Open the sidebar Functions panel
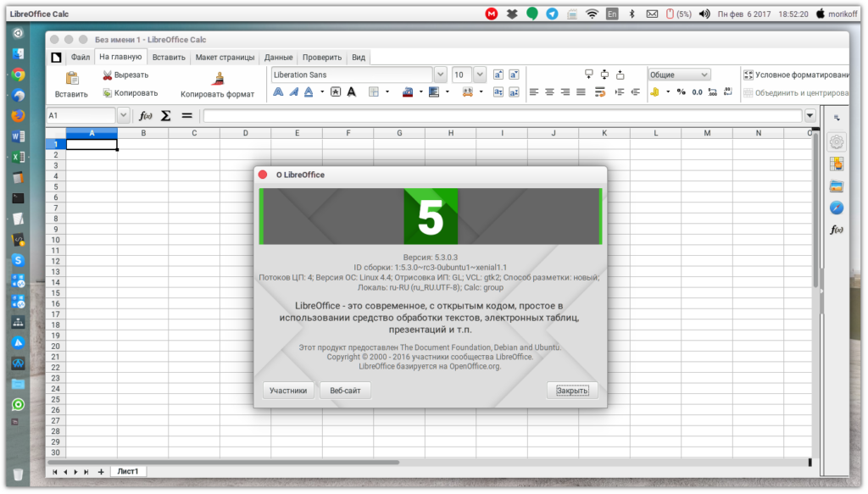 (x=837, y=230)
